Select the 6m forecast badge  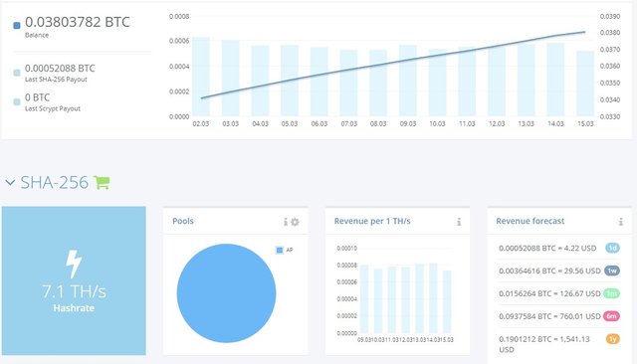(612, 316)
